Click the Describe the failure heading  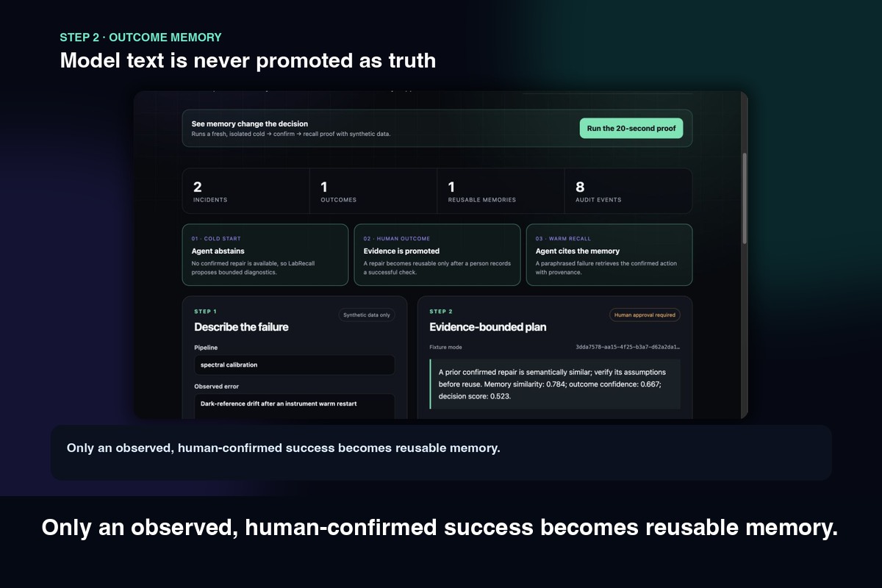pos(241,327)
